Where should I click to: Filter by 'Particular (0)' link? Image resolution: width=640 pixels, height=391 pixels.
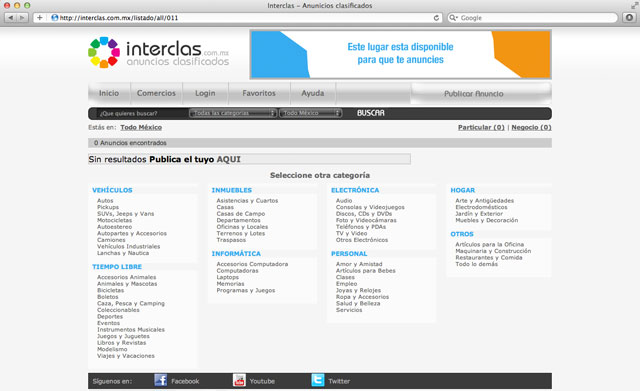click(x=481, y=127)
